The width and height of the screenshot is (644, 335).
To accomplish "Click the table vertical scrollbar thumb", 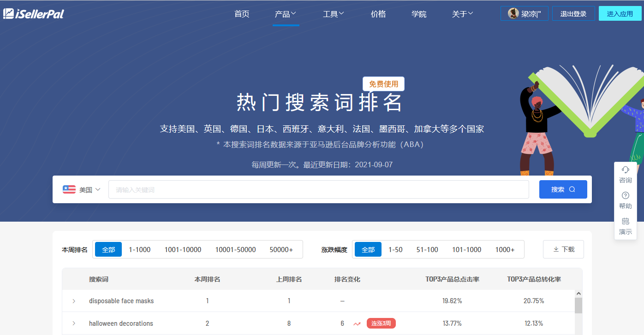I will tap(578, 305).
